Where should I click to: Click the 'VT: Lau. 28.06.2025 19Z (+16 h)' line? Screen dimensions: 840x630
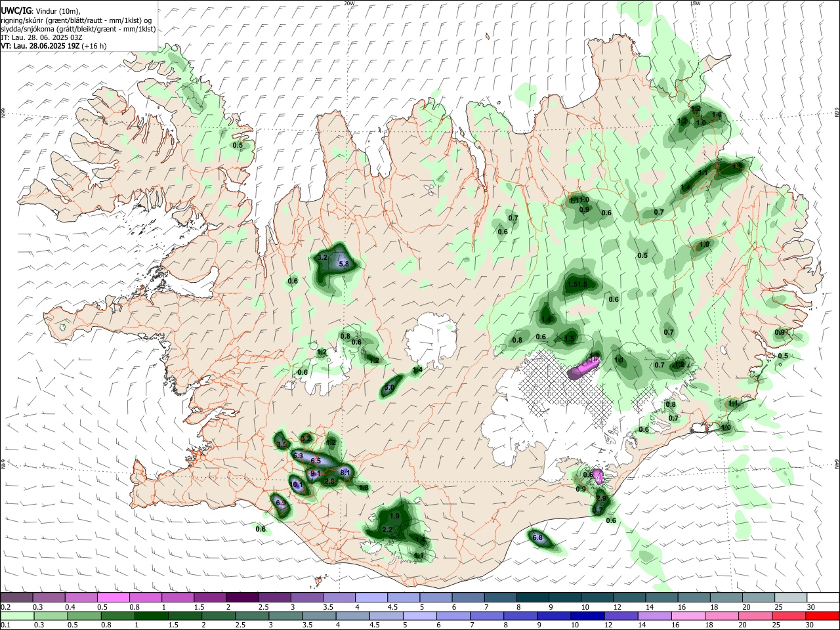(x=53, y=46)
